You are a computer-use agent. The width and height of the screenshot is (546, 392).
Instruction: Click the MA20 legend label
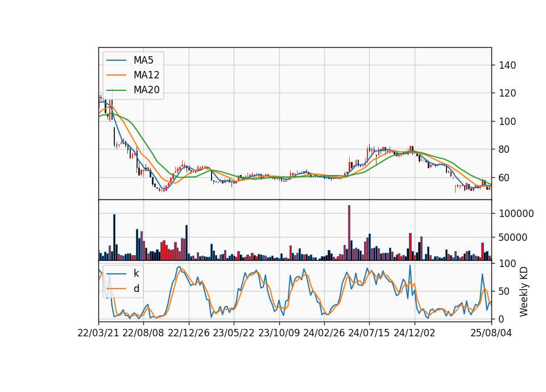(x=146, y=90)
